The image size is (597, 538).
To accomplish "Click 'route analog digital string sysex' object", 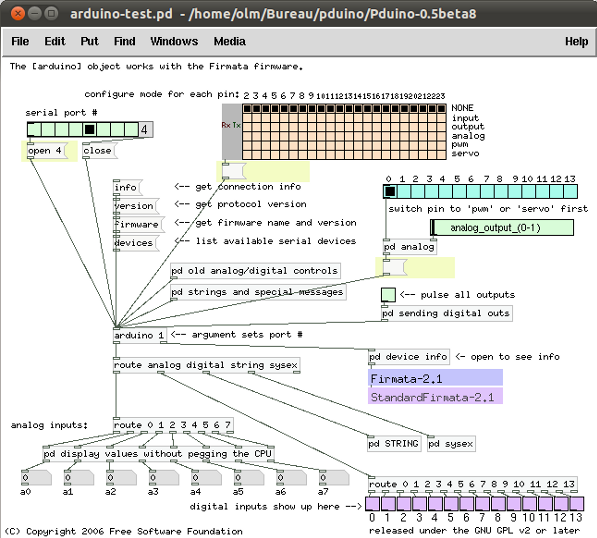I will 206,365.
